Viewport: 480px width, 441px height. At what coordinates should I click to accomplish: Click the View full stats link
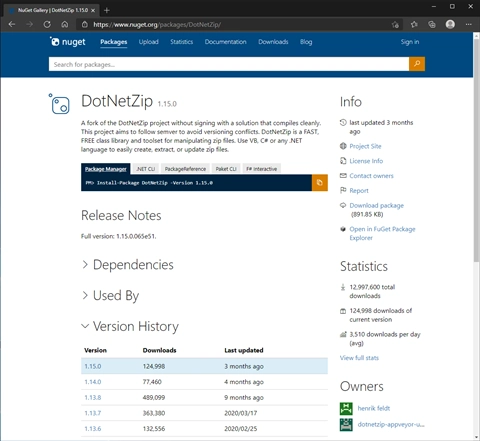[359, 358]
